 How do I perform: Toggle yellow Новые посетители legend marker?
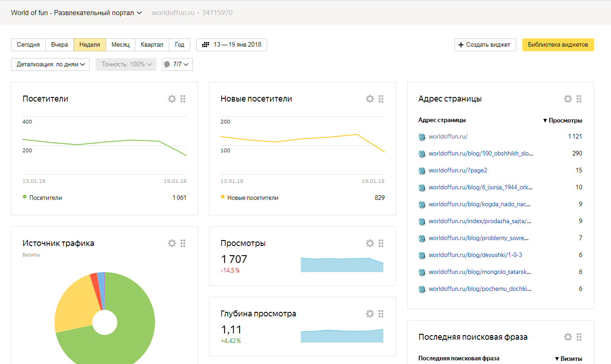[x=223, y=197]
